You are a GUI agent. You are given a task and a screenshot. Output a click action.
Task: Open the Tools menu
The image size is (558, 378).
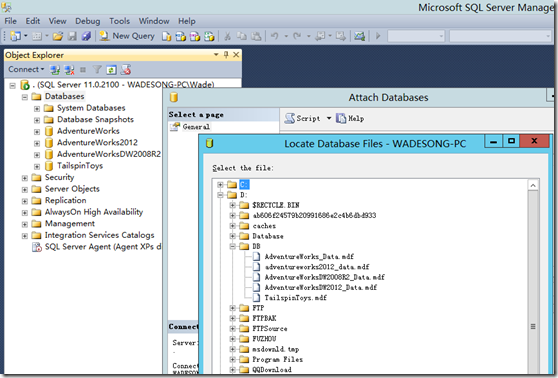[x=120, y=21]
